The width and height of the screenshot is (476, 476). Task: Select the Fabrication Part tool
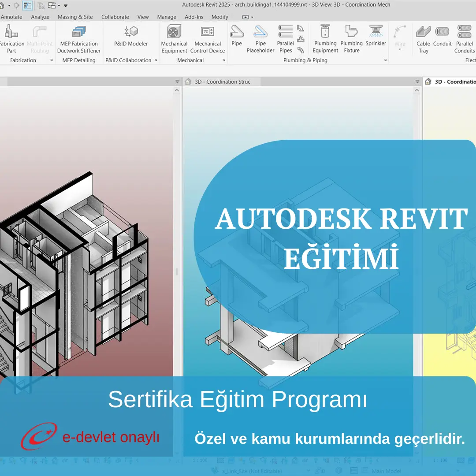pos(11,39)
